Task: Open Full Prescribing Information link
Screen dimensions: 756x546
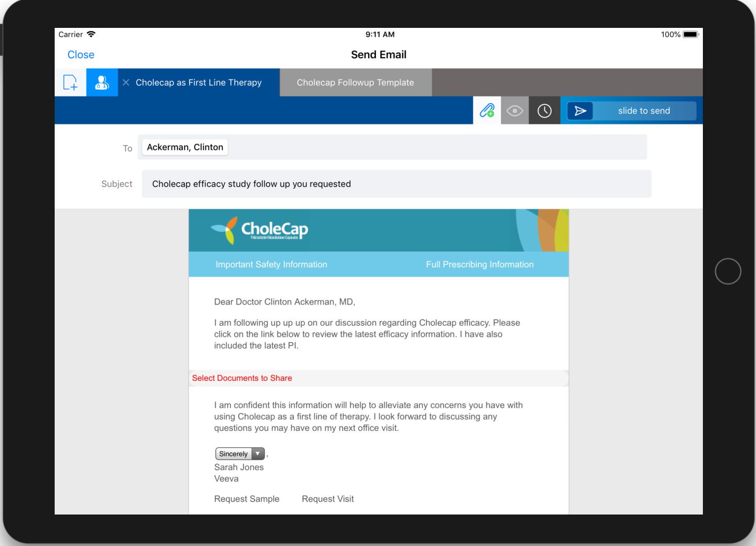Action: click(480, 264)
